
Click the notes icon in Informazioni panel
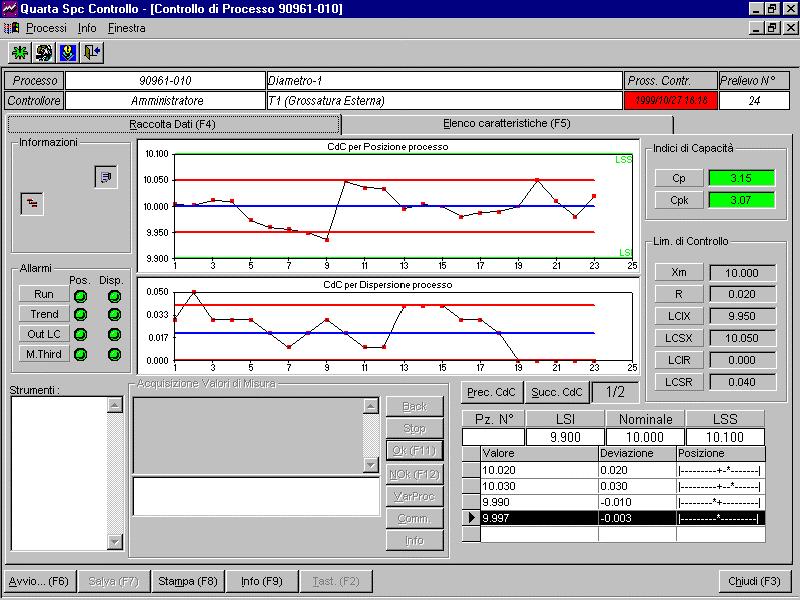coord(106,177)
